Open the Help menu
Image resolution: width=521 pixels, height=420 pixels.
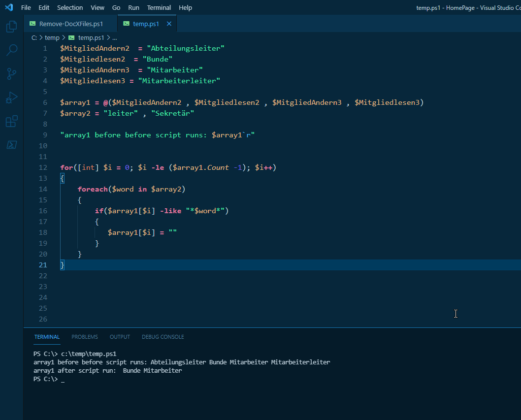click(185, 7)
